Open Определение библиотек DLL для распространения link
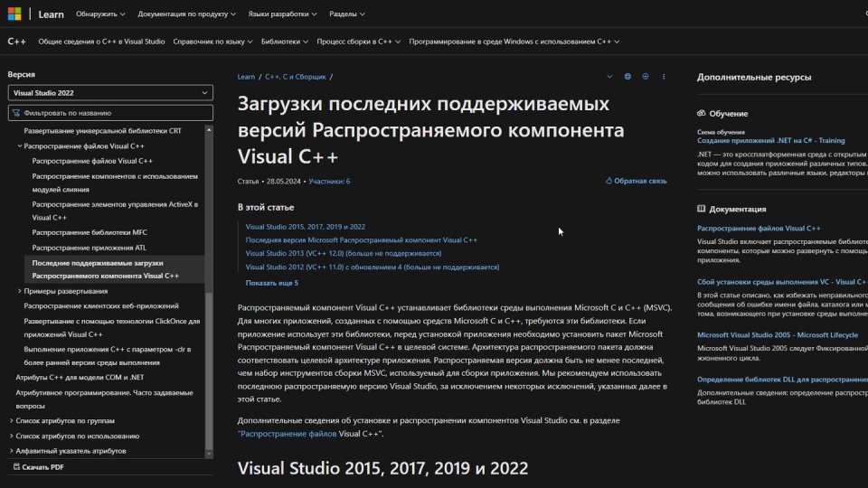This screenshot has height=488, width=868. pyautogui.click(x=782, y=379)
